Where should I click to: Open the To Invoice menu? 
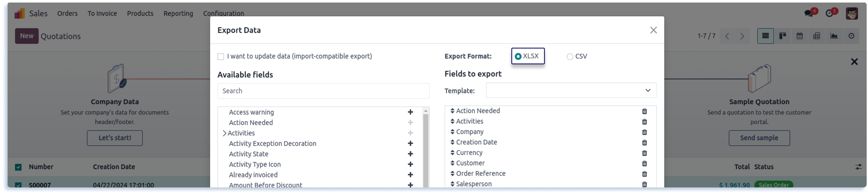click(102, 14)
